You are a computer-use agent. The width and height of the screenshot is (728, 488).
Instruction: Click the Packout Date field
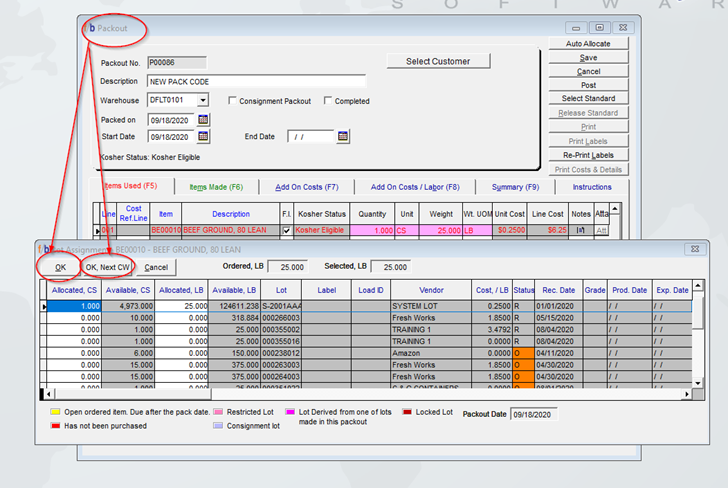click(x=534, y=413)
